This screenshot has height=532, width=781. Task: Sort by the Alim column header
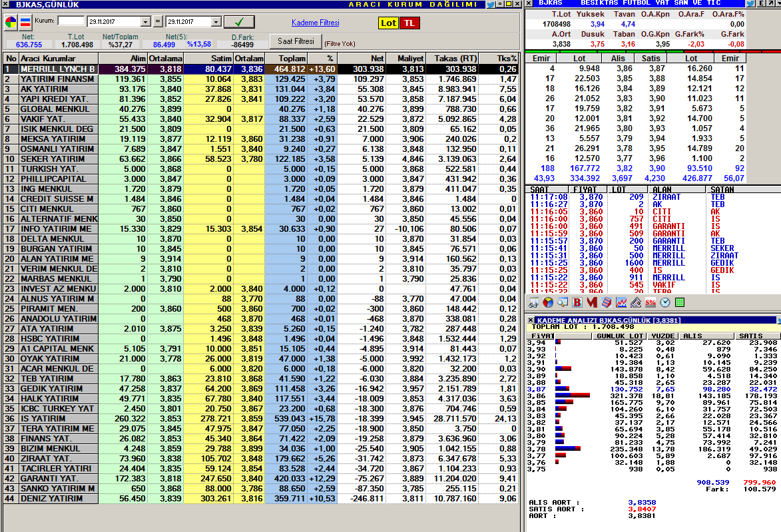click(123, 59)
